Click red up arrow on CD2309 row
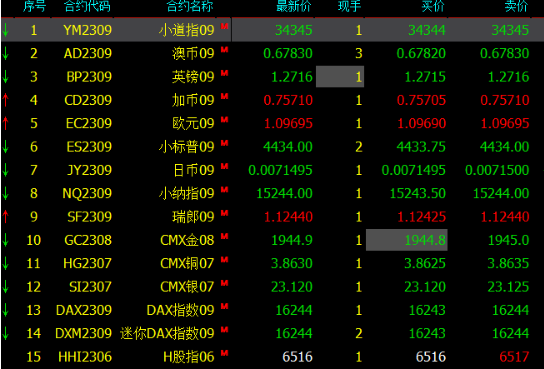 click(5, 100)
